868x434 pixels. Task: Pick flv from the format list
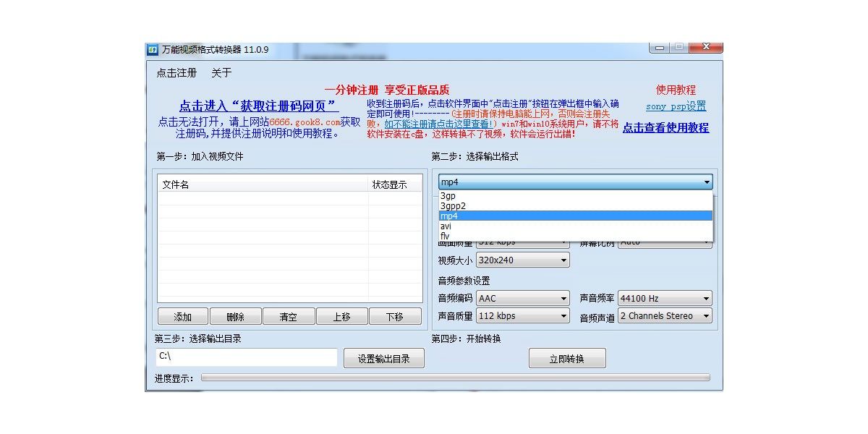446,236
